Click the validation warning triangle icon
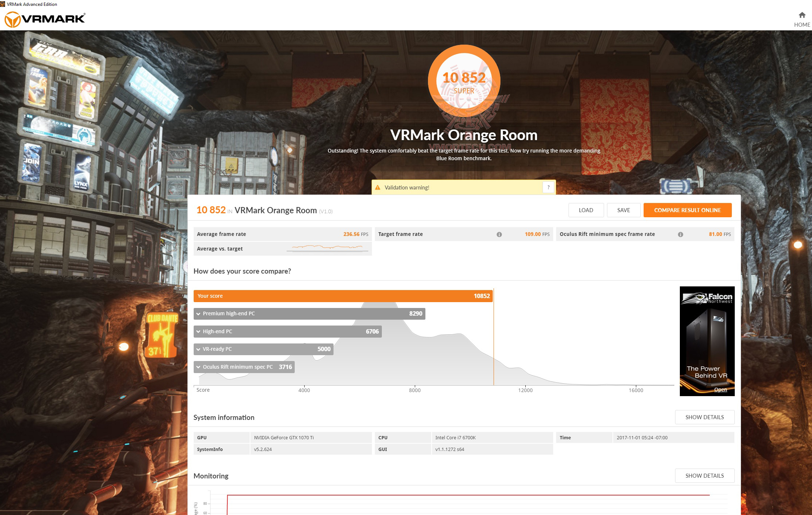The image size is (812, 515). point(377,187)
